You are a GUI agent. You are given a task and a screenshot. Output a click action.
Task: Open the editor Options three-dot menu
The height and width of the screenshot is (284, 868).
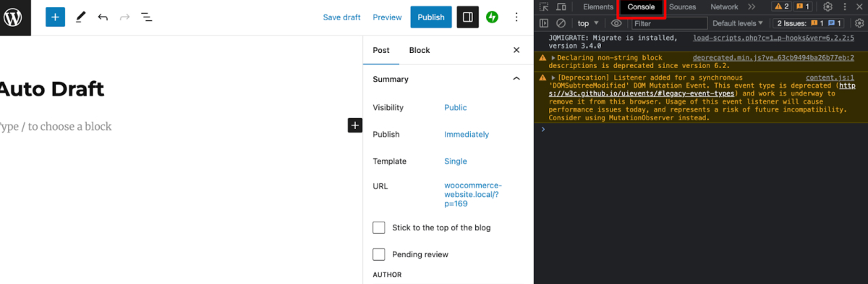pyautogui.click(x=516, y=17)
